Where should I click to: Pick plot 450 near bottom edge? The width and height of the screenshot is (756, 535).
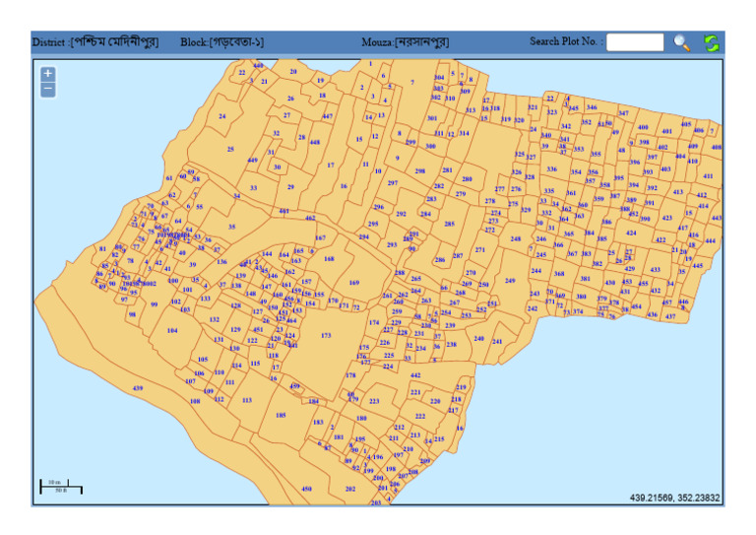pos(306,488)
